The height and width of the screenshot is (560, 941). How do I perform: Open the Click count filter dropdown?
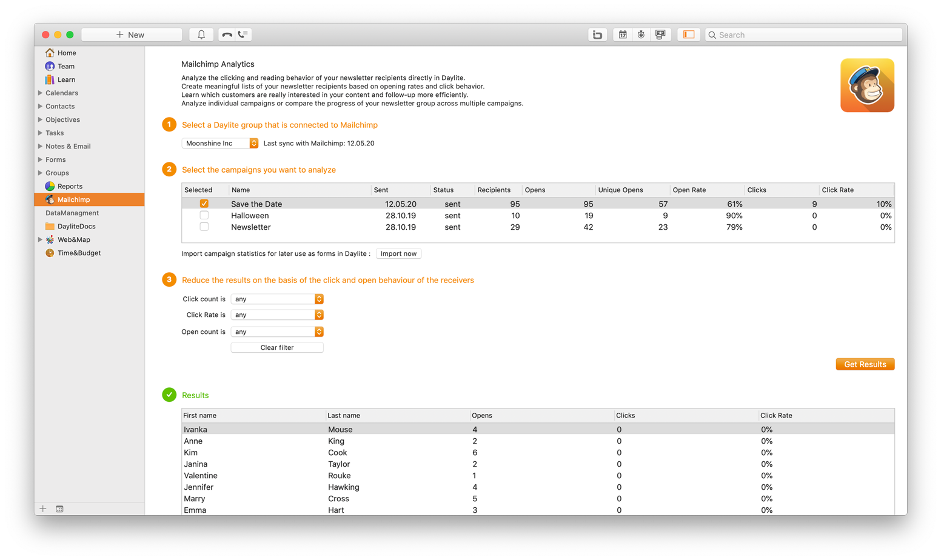click(277, 299)
